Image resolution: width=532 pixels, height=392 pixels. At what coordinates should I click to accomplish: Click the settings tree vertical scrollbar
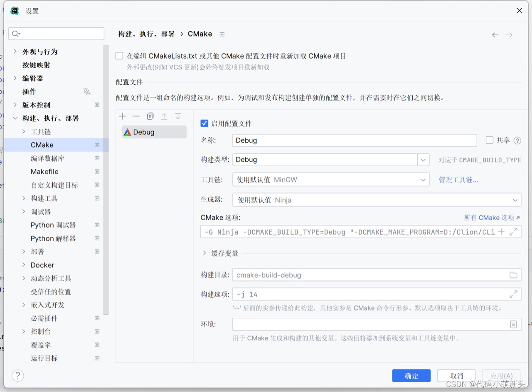pyautogui.click(x=106, y=179)
